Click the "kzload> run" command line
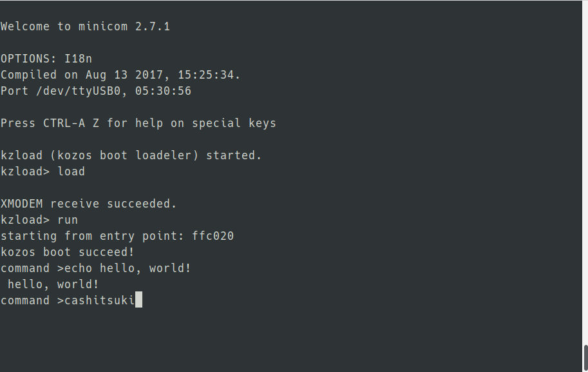 [x=39, y=220]
